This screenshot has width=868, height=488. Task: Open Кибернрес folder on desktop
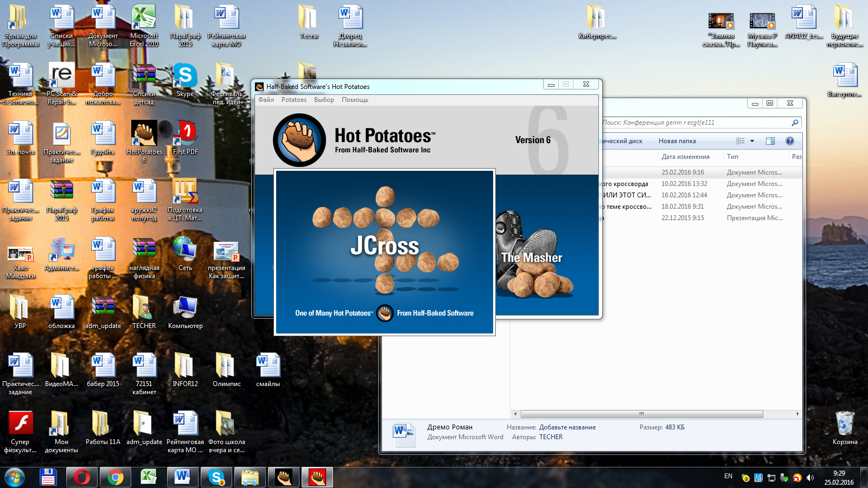click(596, 22)
